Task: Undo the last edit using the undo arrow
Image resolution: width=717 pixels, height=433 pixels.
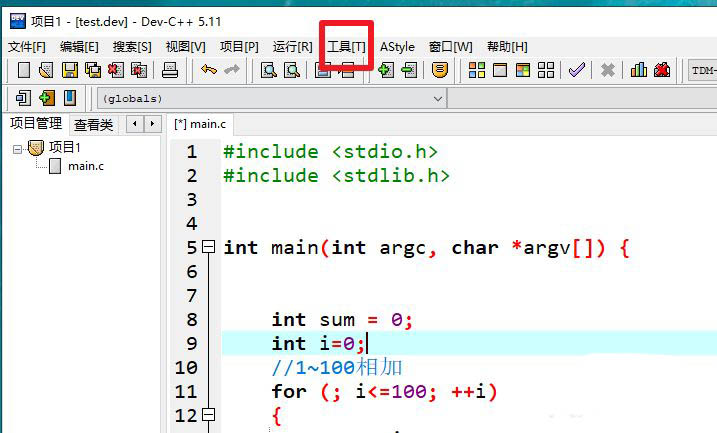Action: (x=208, y=70)
